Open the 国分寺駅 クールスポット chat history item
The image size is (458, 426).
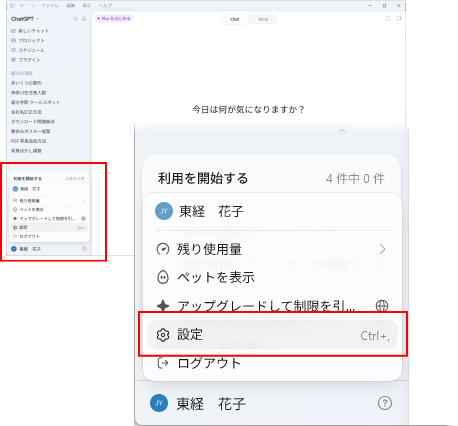pos(35,102)
